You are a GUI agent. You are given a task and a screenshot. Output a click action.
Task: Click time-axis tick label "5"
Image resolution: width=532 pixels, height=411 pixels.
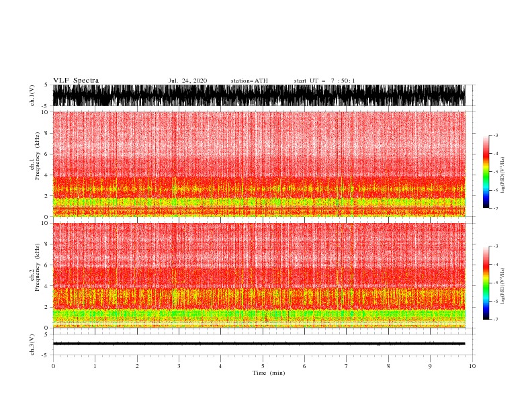[263, 366]
